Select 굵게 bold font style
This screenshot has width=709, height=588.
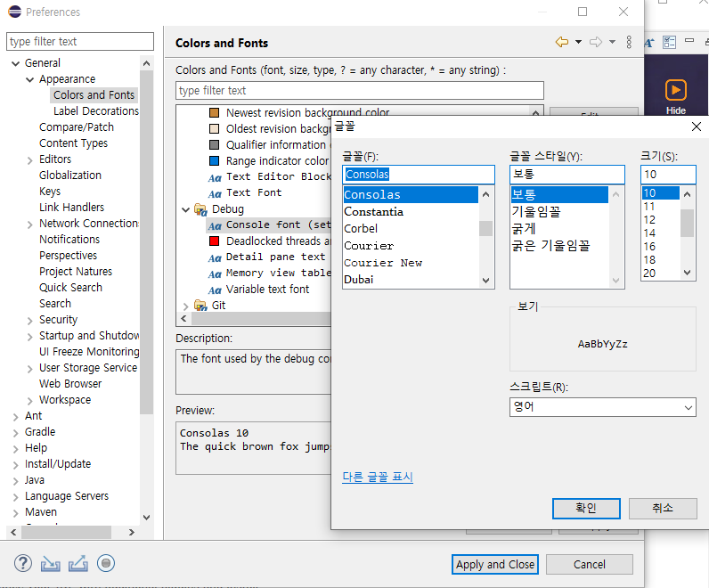click(x=524, y=229)
